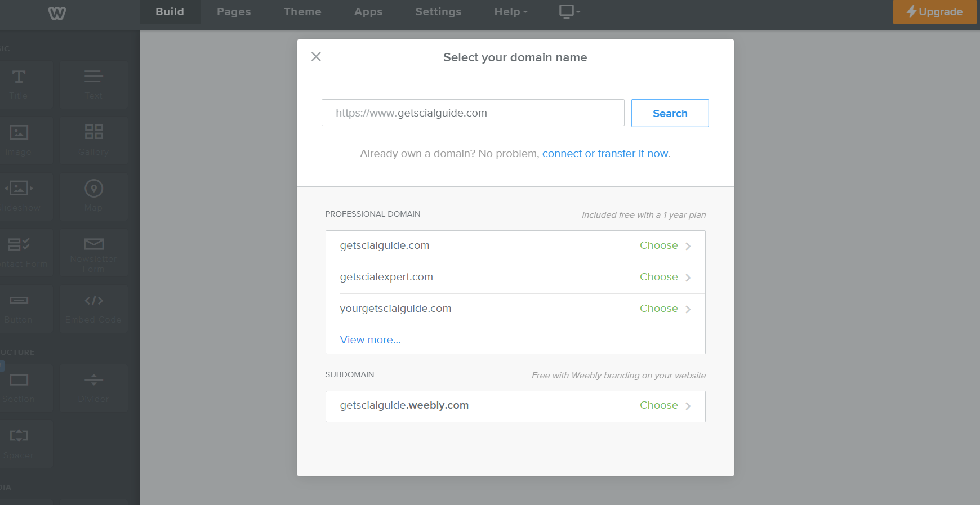
Task: Select the Gallery element icon
Action: click(x=93, y=132)
